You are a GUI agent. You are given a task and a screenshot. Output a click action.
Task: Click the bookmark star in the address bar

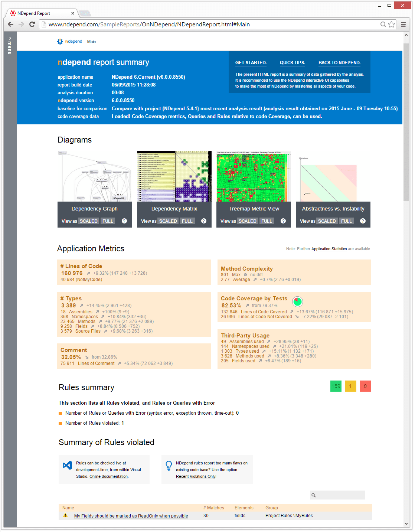(x=392, y=24)
